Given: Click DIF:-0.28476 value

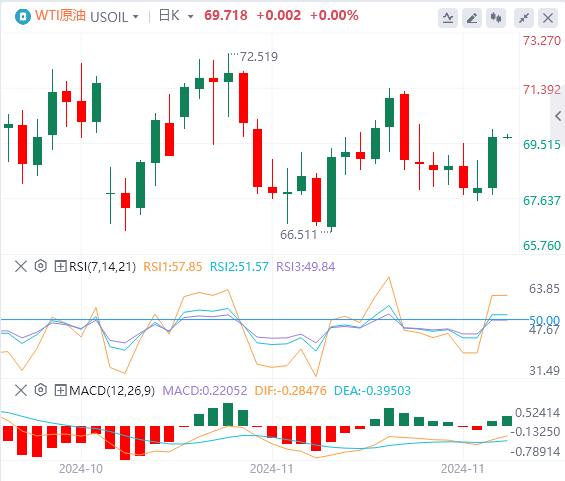Looking at the screenshot, I should click(290, 391).
